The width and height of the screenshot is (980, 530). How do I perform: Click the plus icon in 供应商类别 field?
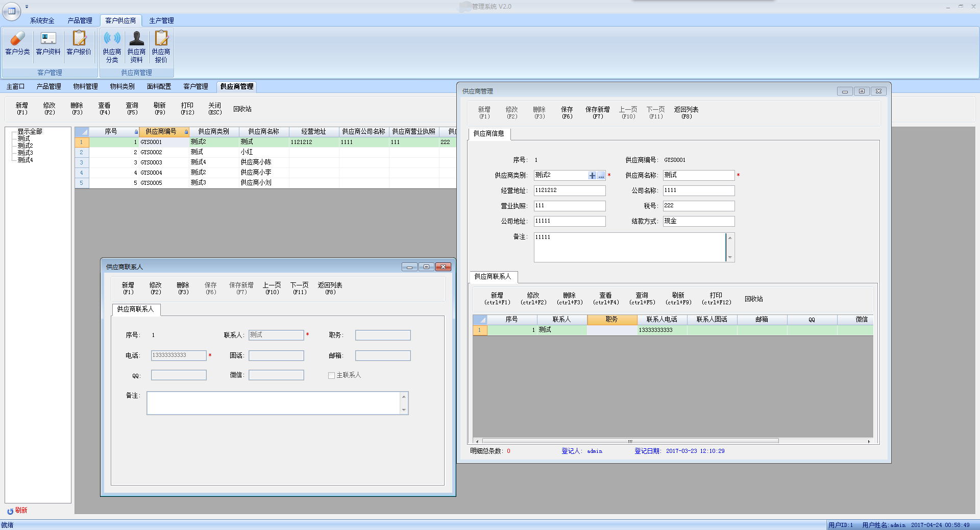(x=592, y=176)
